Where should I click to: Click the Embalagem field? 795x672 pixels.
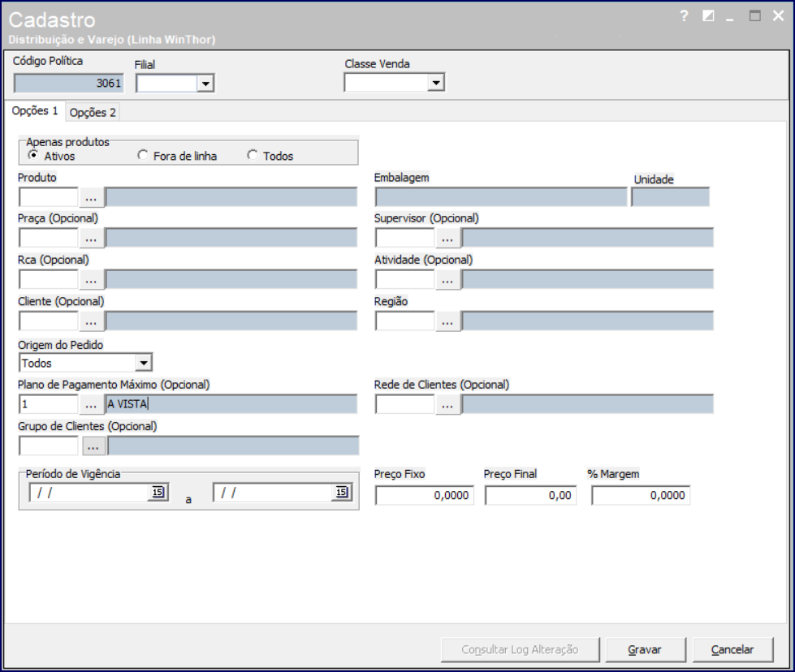501,197
